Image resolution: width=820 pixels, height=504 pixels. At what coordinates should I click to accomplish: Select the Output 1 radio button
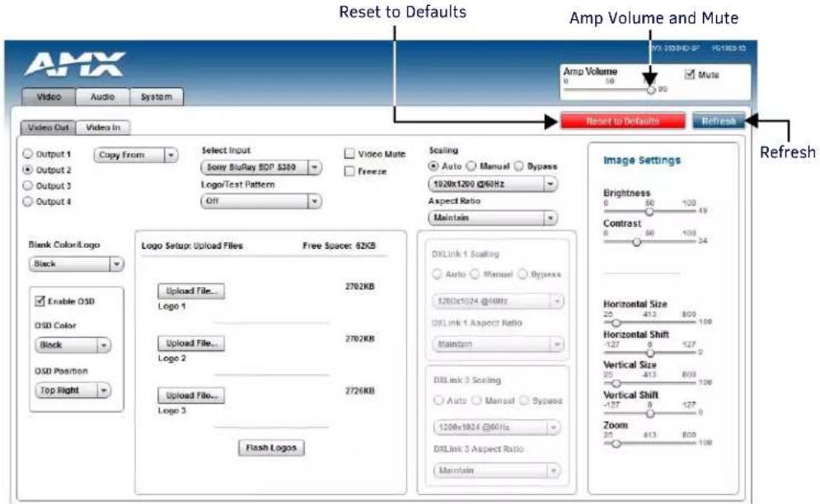tap(28, 154)
